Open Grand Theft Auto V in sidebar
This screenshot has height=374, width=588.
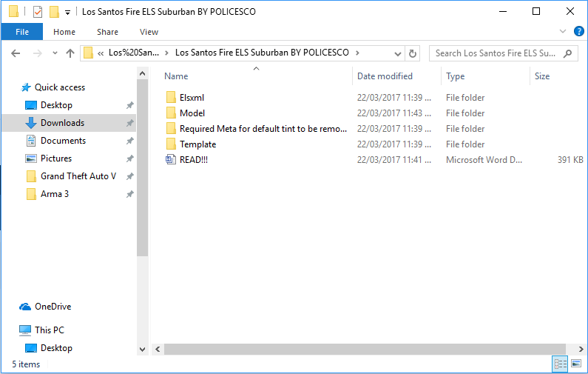point(78,176)
